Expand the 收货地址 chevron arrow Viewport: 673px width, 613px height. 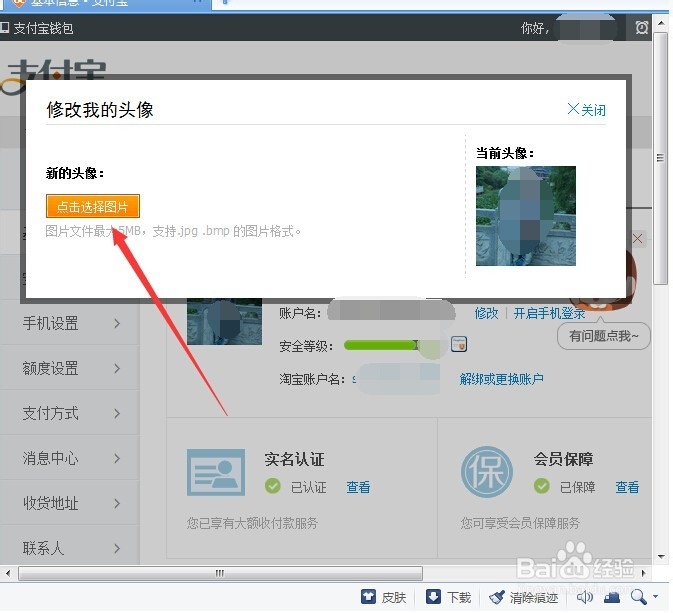point(117,503)
